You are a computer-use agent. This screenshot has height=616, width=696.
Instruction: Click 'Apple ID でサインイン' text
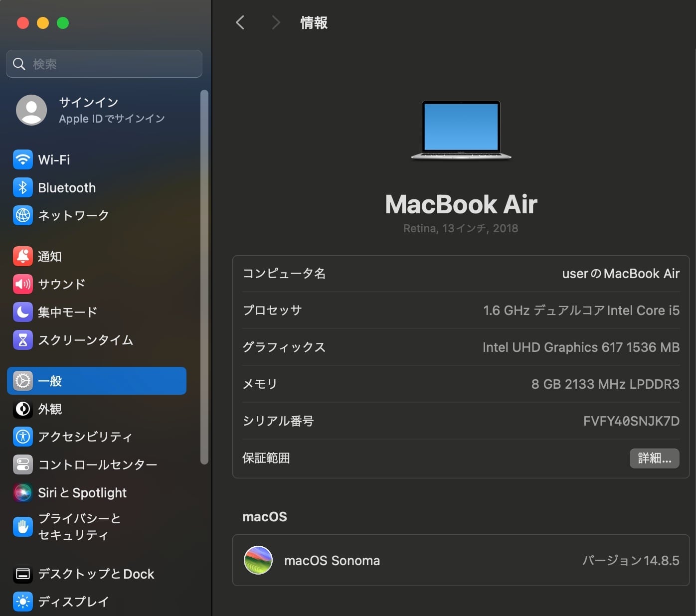(112, 119)
